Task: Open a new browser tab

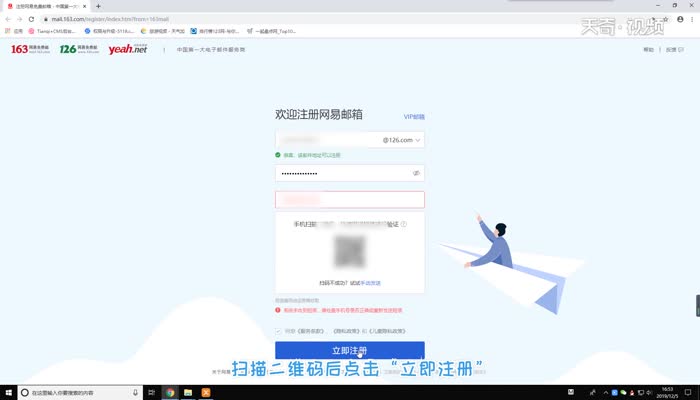Action: [98, 6]
